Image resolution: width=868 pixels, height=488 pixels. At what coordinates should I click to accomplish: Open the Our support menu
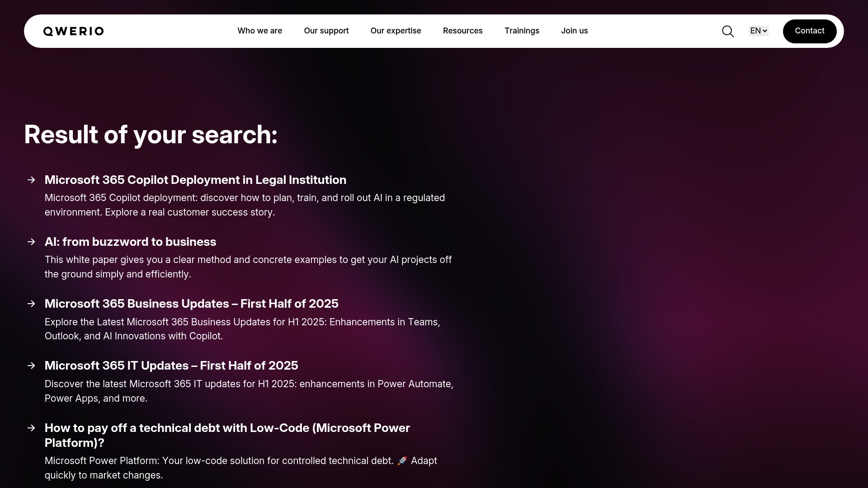coord(326,31)
